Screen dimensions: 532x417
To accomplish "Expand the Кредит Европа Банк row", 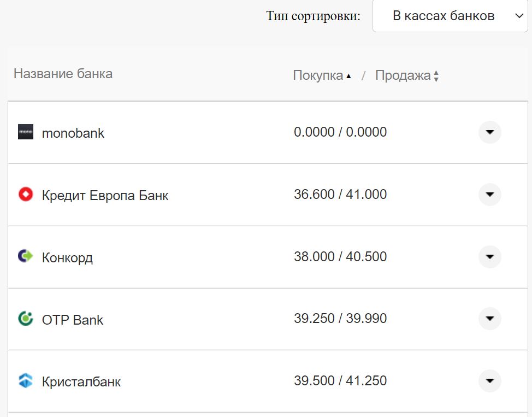I will click(489, 195).
